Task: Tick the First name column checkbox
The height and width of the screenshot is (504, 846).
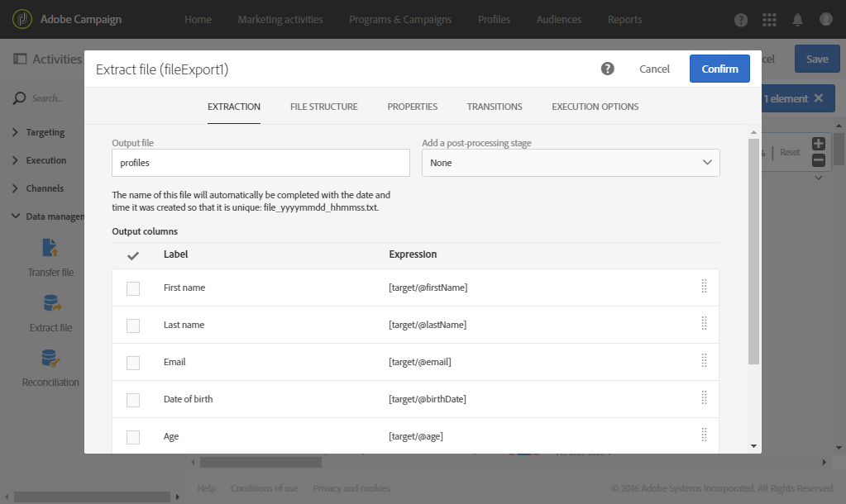Action: pyautogui.click(x=133, y=288)
